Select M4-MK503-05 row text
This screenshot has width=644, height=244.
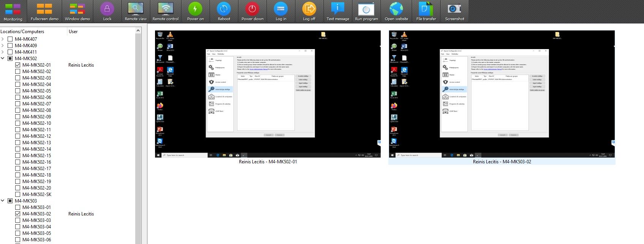click(x=36, y=233)
